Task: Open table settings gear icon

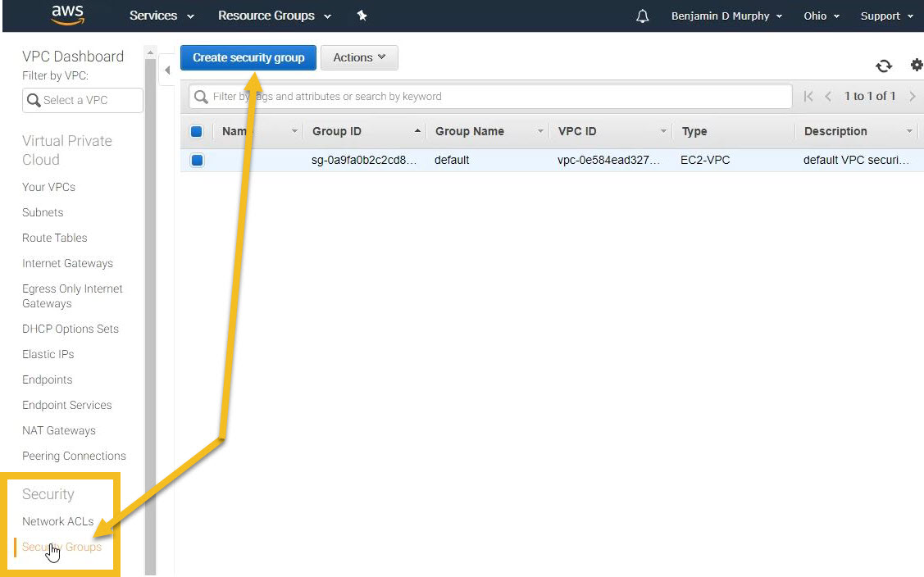Action: [x=917, y=65]
